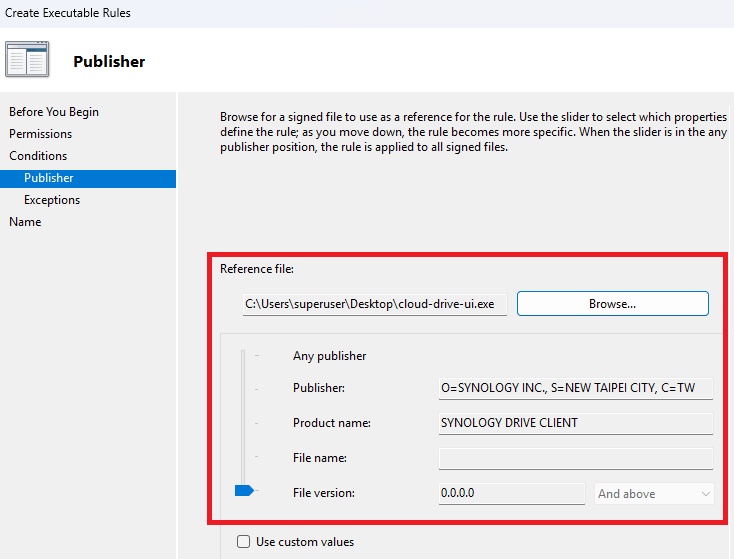Click the Product name field SYNOLOGY DRIVE CLIENT

[575, 423]
